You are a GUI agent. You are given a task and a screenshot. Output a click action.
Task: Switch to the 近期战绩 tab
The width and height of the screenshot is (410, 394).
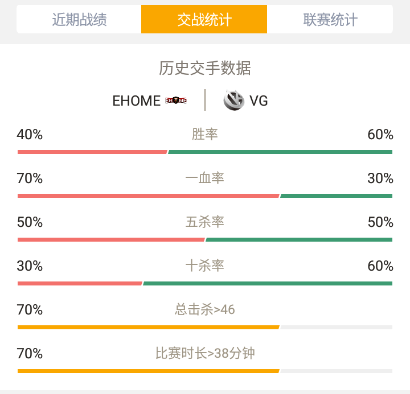pos(79,19)
